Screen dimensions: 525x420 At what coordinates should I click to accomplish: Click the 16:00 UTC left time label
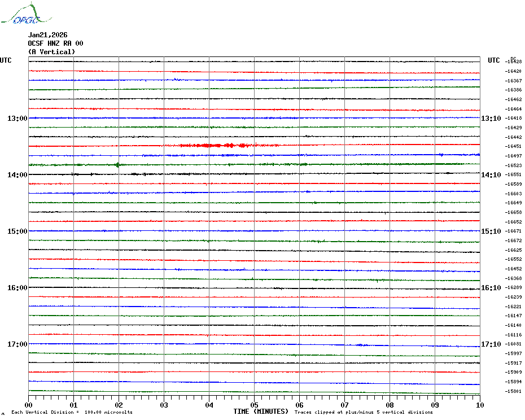17,288
